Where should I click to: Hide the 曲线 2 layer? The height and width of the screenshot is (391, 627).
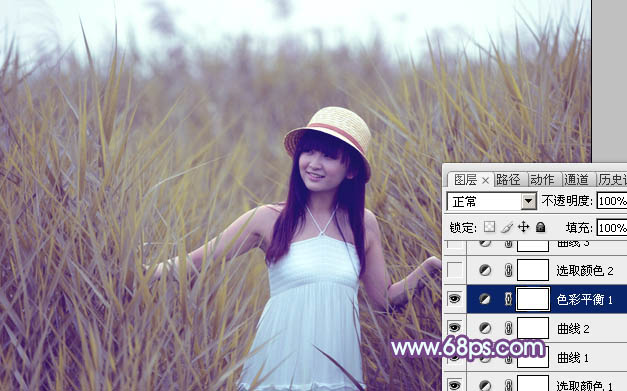coord(454,328)
